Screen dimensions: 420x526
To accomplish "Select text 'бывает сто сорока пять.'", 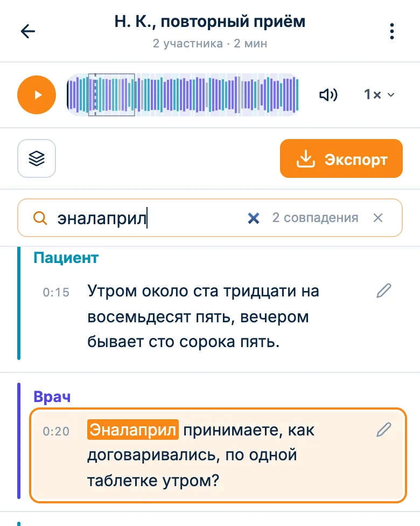I will pos(184,342).
